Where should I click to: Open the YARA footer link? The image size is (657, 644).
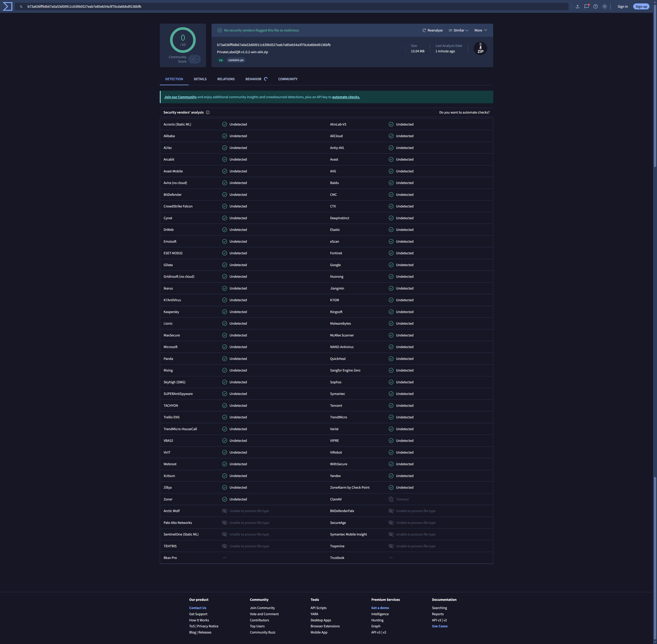tap(314, 614)
